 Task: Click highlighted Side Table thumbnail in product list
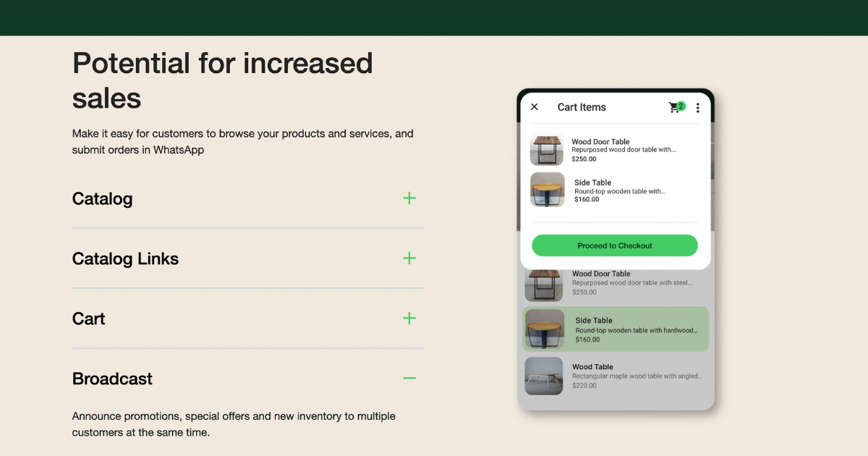[545, 329]
